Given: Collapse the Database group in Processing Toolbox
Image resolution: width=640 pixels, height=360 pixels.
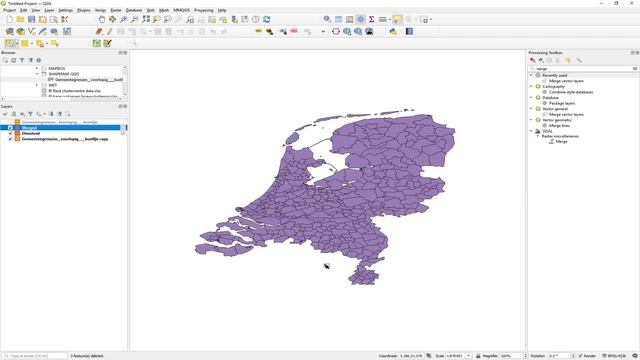Looking at the screenshot, I should click(x=531, y=98).
